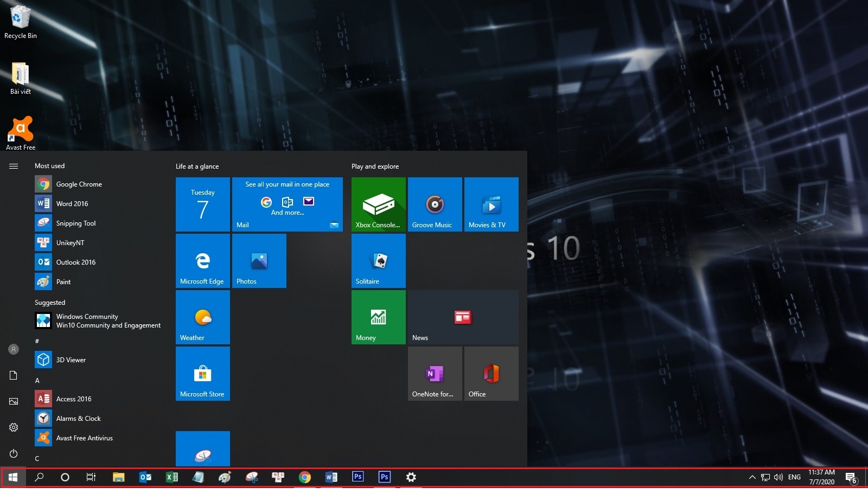
Task: Open suggested Windows Community app
Action: (98, 321)
